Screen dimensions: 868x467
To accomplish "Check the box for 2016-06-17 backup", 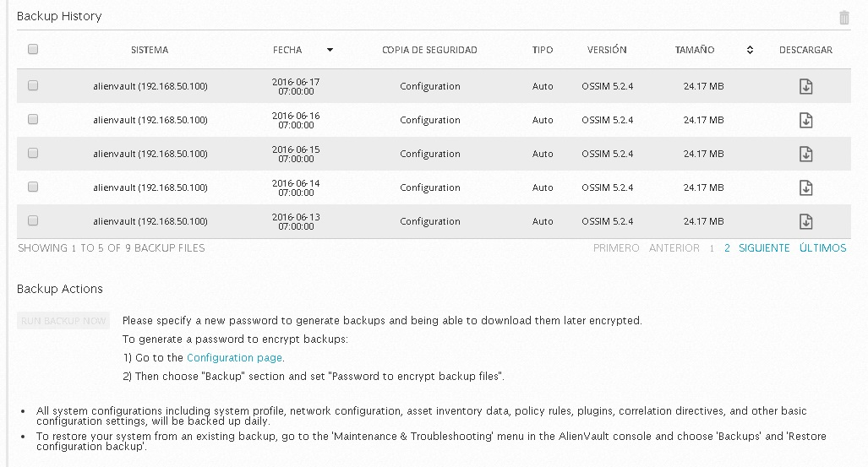I will pos(33,85).
